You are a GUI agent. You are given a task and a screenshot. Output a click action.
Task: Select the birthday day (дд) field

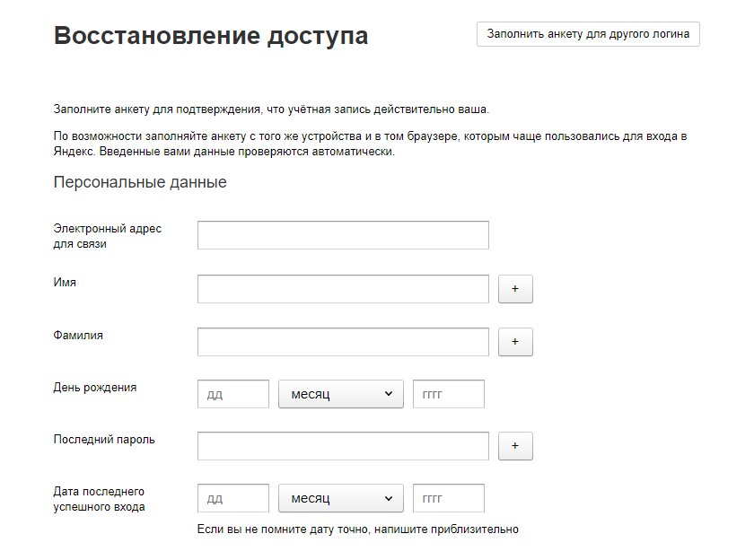[x=233, y=394]
